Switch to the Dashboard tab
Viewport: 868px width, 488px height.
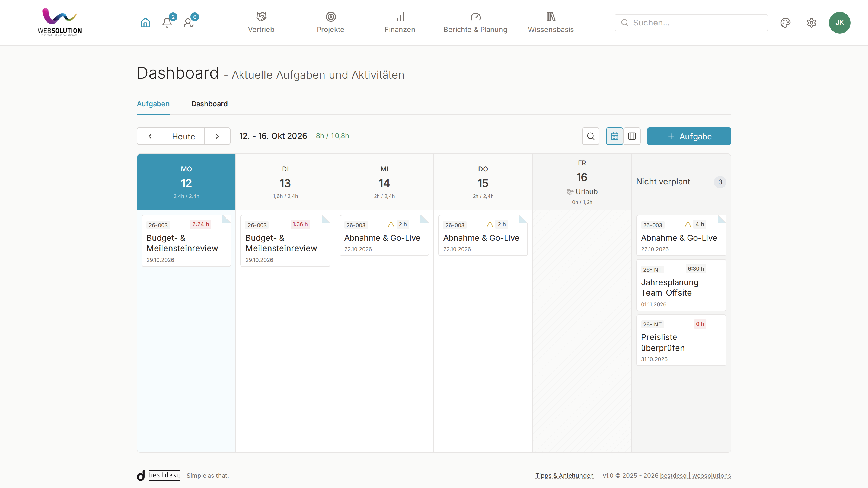coord(210,104)
